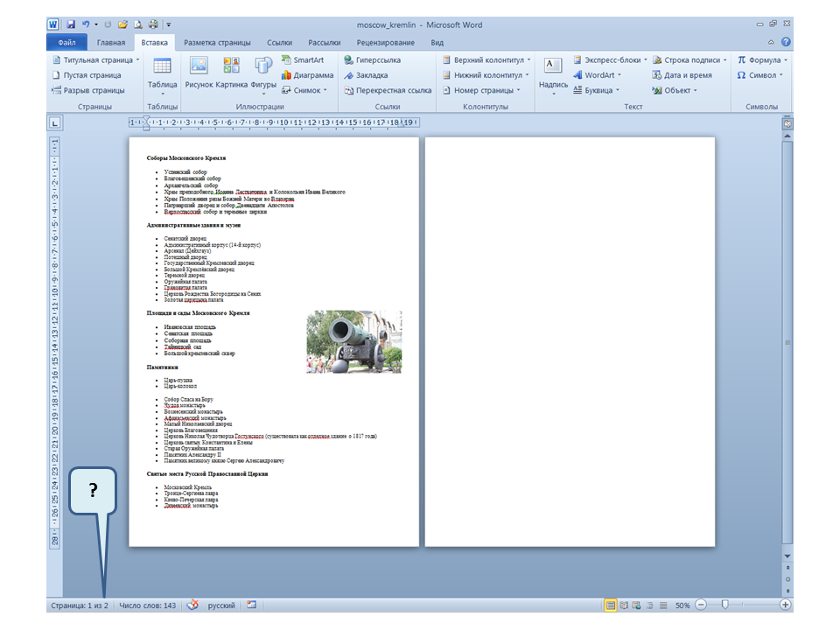Switch to Full Screen Reading view

point(624,605)
